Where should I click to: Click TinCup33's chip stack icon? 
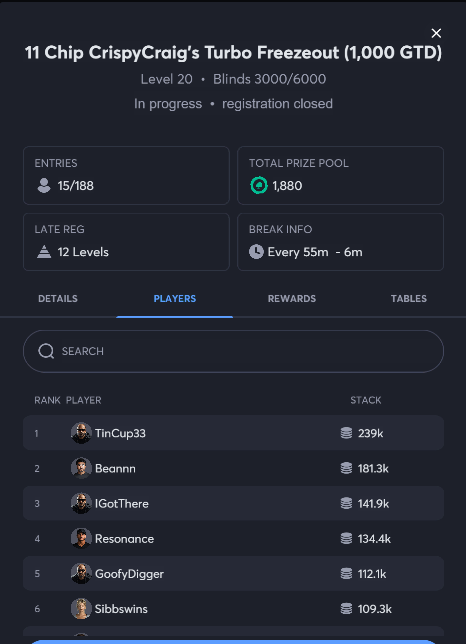click(x=347, y=433)
